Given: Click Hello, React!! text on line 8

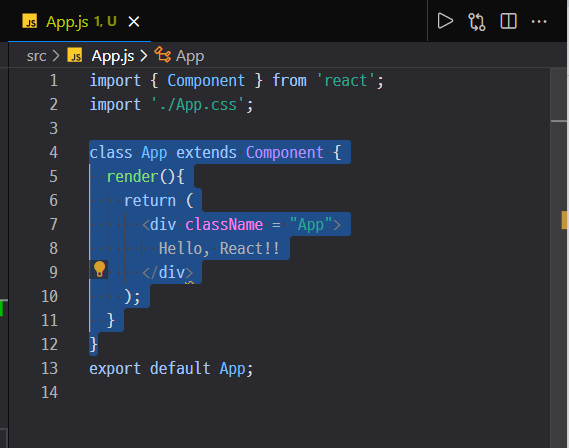Looking at the screenshot, I should (x=219, y=248).
